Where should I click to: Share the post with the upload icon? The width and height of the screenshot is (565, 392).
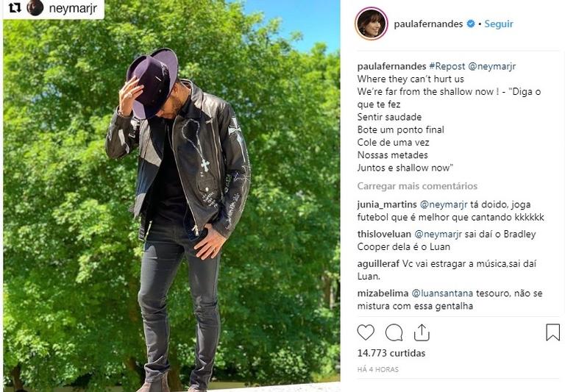(422, 332)
